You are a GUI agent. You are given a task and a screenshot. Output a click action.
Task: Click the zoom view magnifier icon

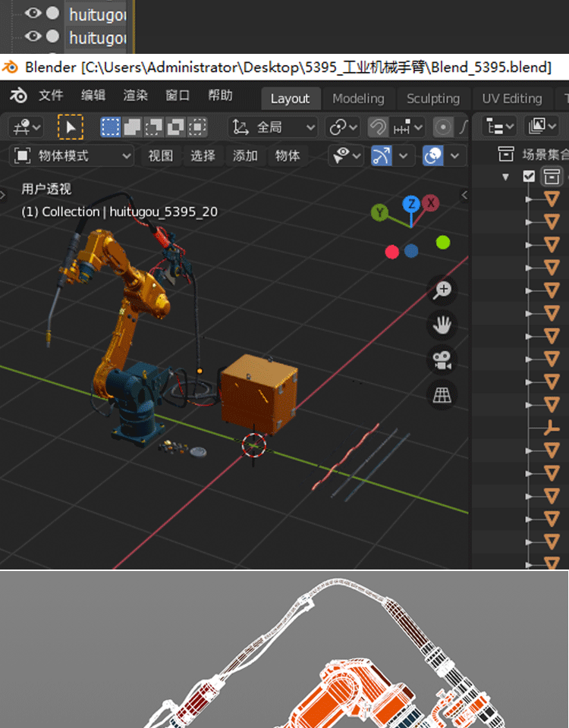442,290
